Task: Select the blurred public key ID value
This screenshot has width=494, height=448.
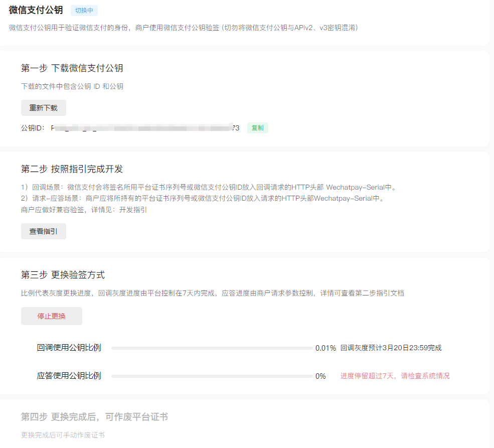Action: 145,128
